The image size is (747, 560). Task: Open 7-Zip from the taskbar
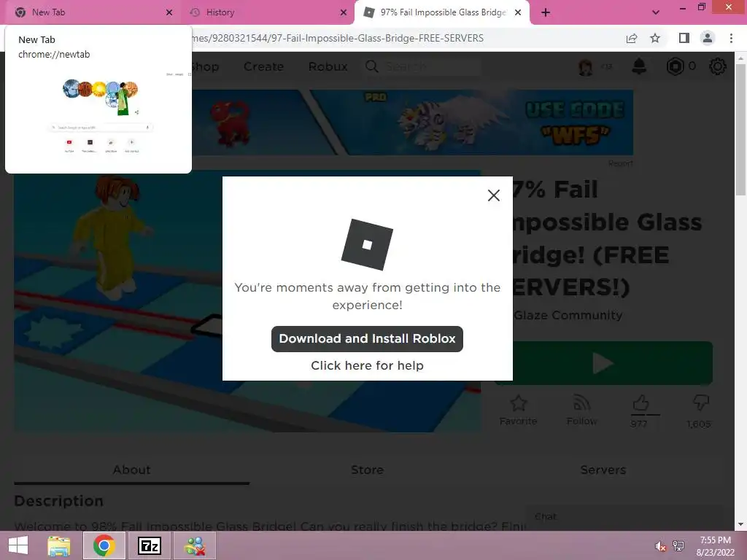tap(149, 545)
